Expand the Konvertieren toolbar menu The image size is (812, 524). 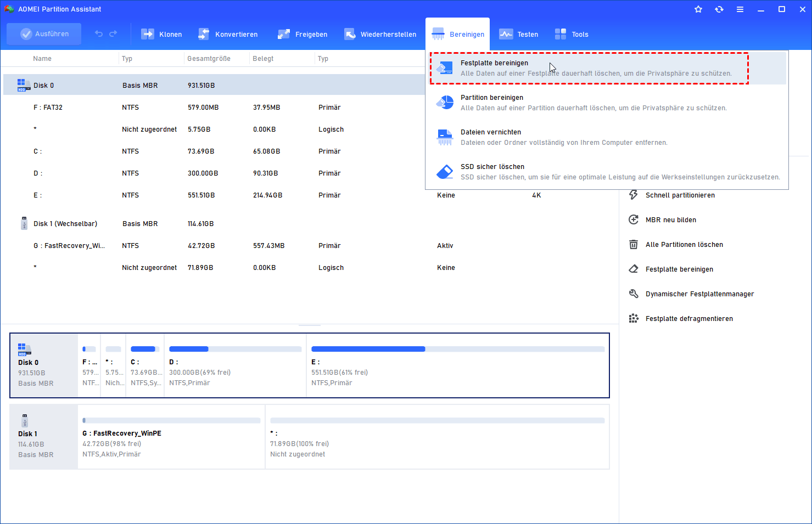point(228,35)
